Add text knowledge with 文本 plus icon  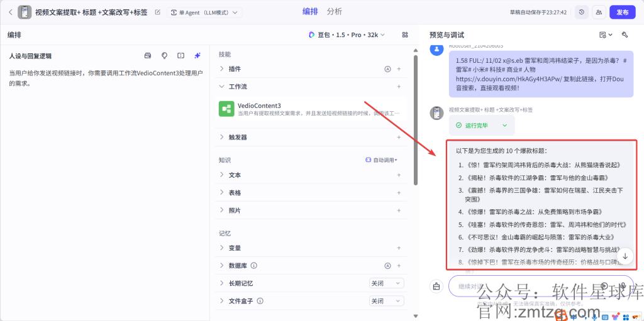(399, 175)
